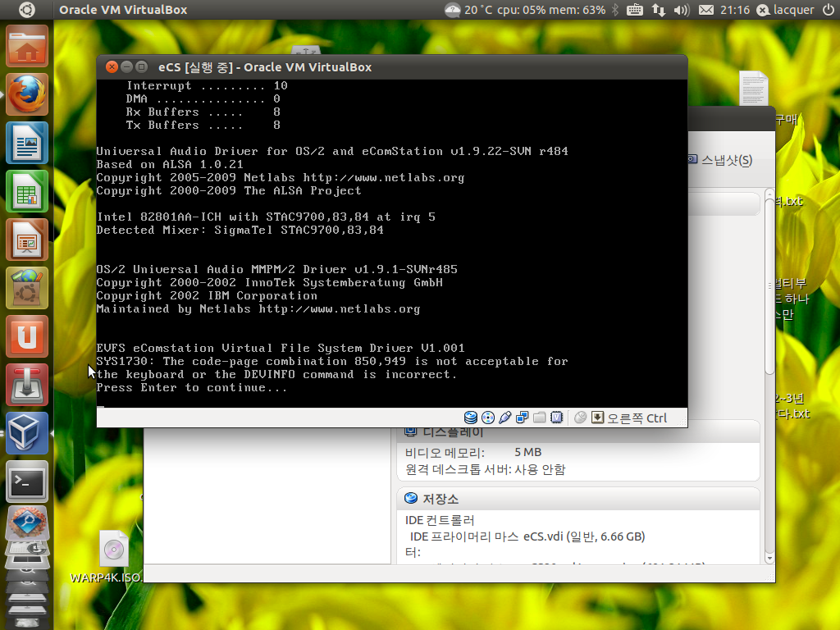Image resolution: width=840 pixels, height=630 pixels.
Task: Open the lacquer user menu
Action: pos(785,10)
